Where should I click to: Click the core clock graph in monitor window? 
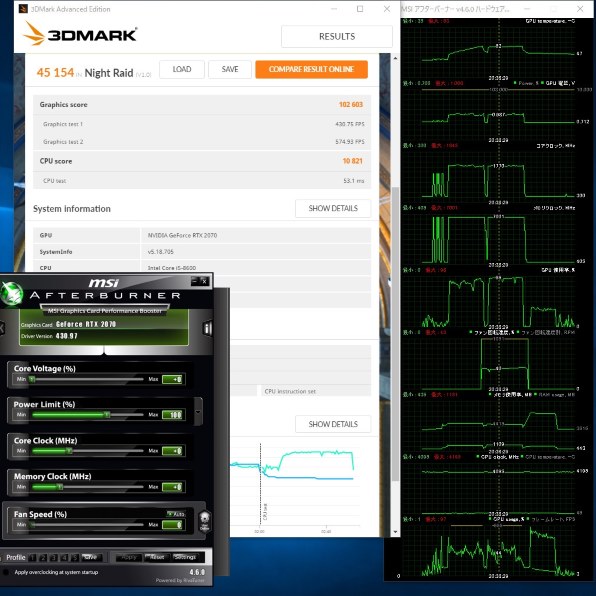(498, 177)
